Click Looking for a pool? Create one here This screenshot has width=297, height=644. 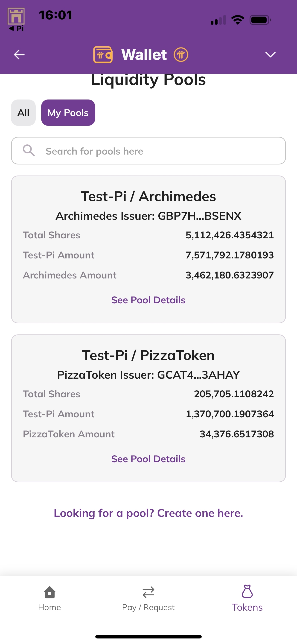click(148, 513)
